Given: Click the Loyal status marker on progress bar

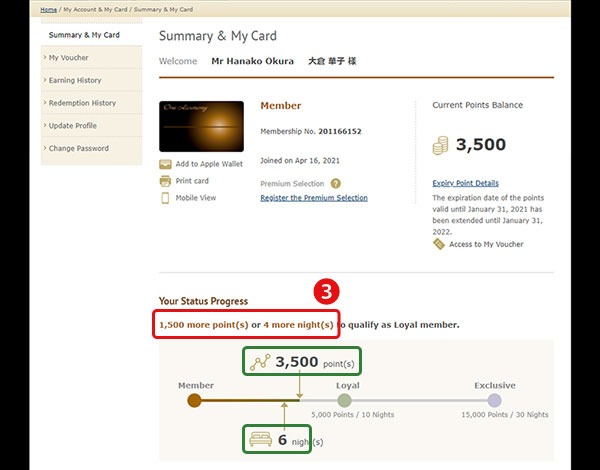Looking at the screenshot, I should [x=344, y=400].
